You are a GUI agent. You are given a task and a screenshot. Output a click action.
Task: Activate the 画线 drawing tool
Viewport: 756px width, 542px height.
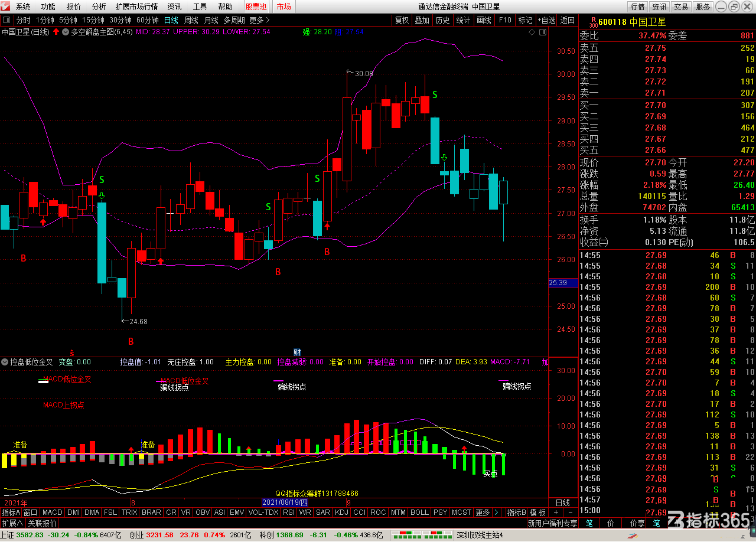tap(484, 20)
